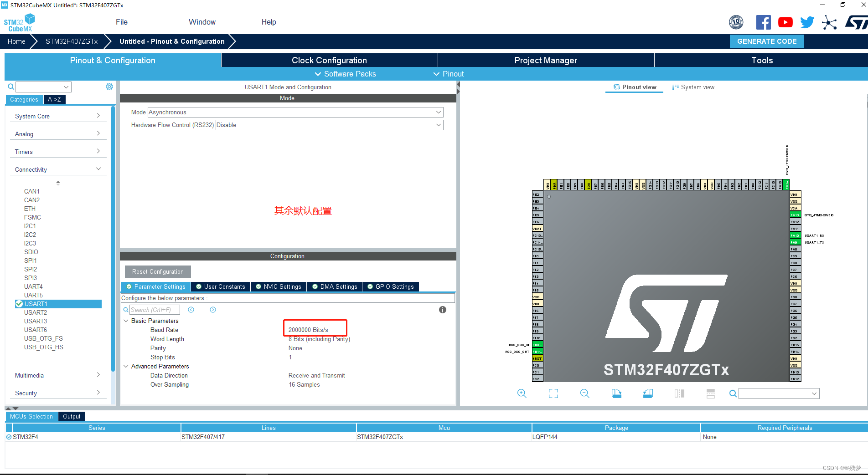Fit the chip pinout to view
Screen dimensions: 868x475
click(553, 393)
